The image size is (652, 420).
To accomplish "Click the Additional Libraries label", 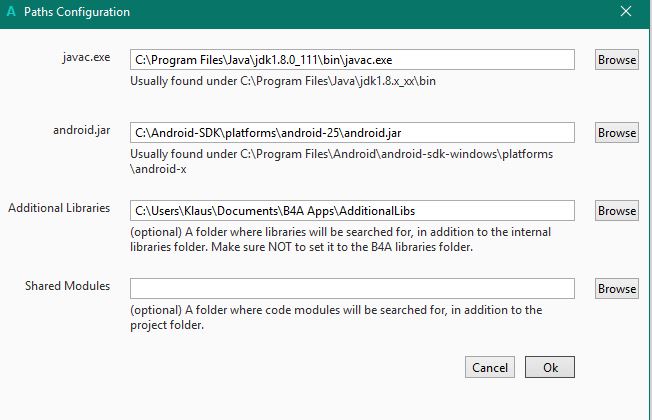I will point(59,208).
